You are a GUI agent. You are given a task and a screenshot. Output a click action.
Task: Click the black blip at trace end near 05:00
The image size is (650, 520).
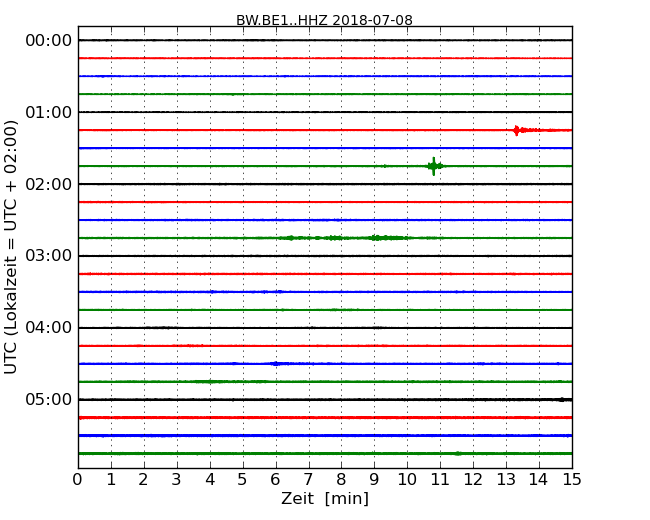[563, 400]
